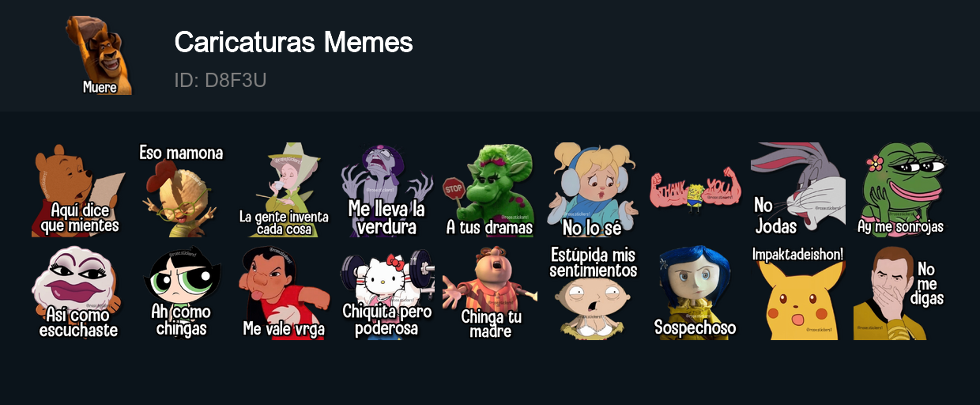This screenshot has width=980, height=405.
Task: Click the 'Chinga tu madre' boy sticker
Action: [x=490, y=293]
